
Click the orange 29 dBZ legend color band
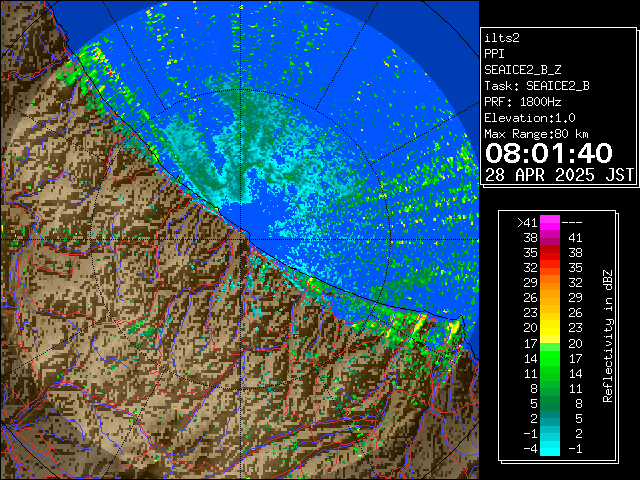pos(550,283)
